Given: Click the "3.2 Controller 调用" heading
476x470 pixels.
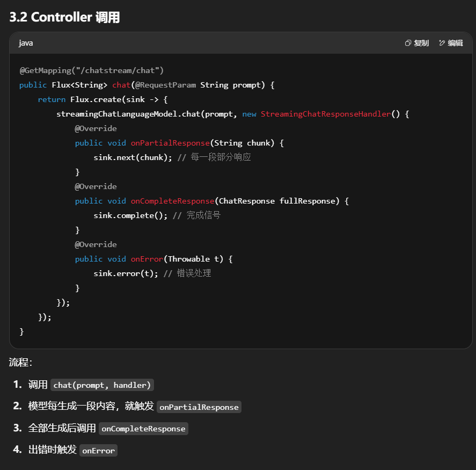Looking at the screenshot, I should pos(64,17).
